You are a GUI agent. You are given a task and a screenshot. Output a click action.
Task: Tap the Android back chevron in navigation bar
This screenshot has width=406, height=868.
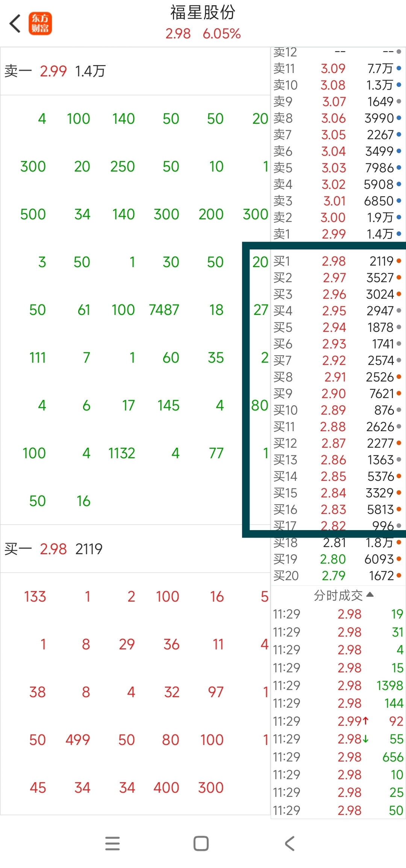(x=289, y=844)
